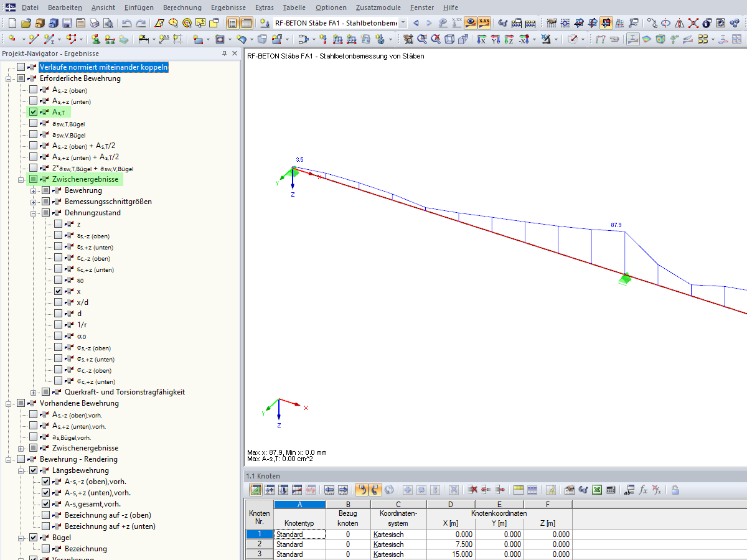Save the model with the floppy disk icon

click(67, 23)
